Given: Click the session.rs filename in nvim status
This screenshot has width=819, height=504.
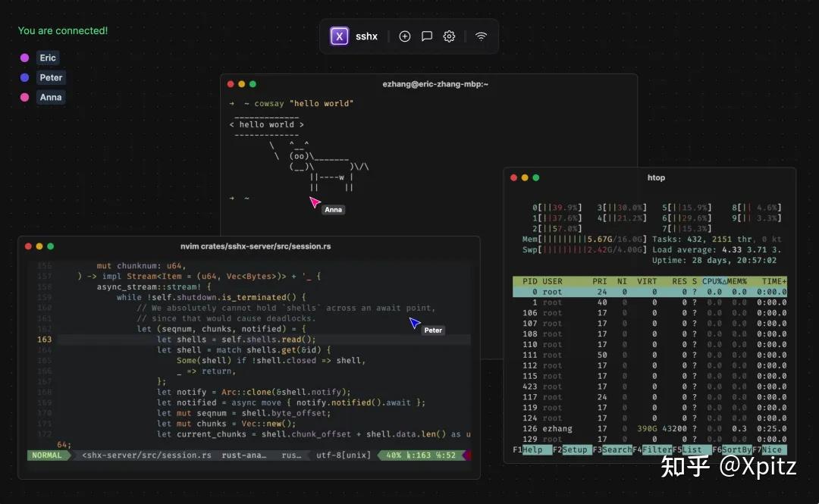Looking at the screenshot, I should (146, 455).
